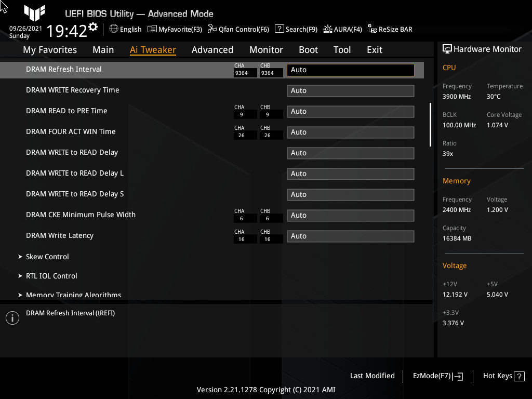Open the BIOS Search function
Viewport: 532px width, 399px height.
pos(296,29)
